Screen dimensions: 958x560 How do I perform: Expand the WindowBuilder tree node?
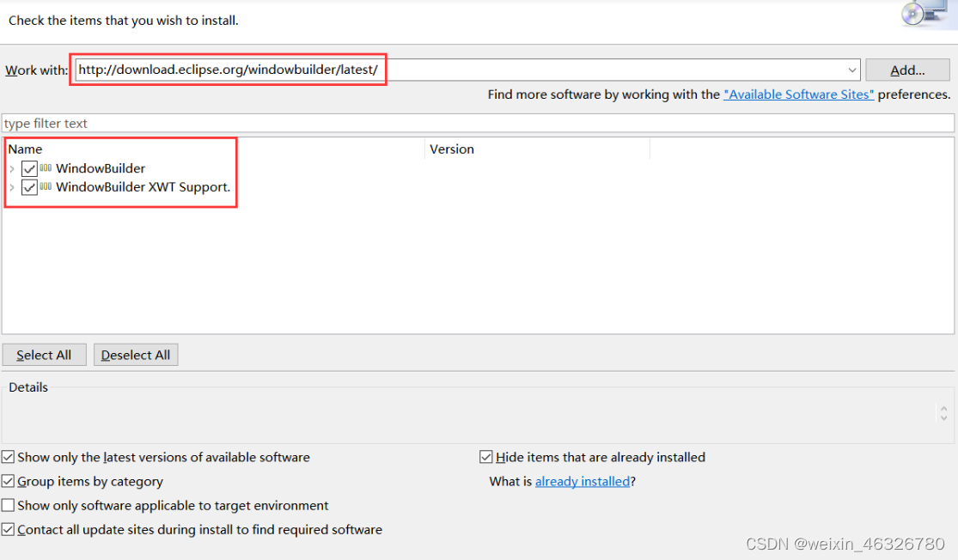point(13,168)
